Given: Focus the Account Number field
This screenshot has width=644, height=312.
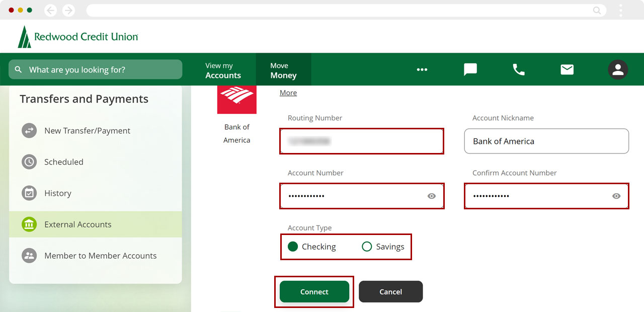Looking at the screenshot, I should point(362,196).
